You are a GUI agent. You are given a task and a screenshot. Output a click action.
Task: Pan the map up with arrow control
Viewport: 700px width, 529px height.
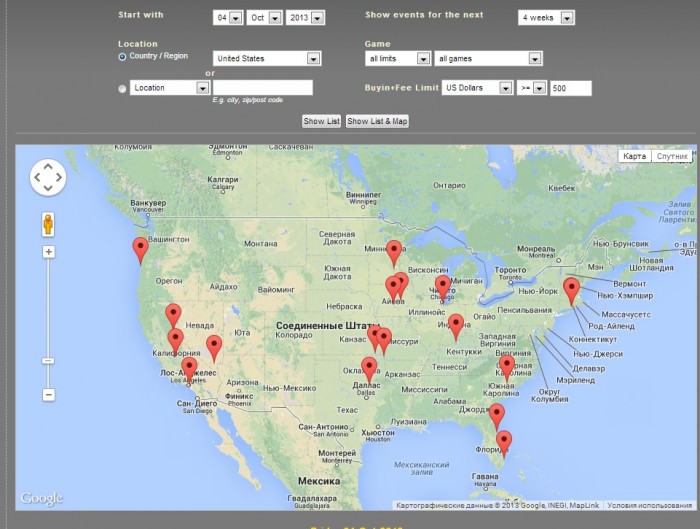tap(48, 166)
